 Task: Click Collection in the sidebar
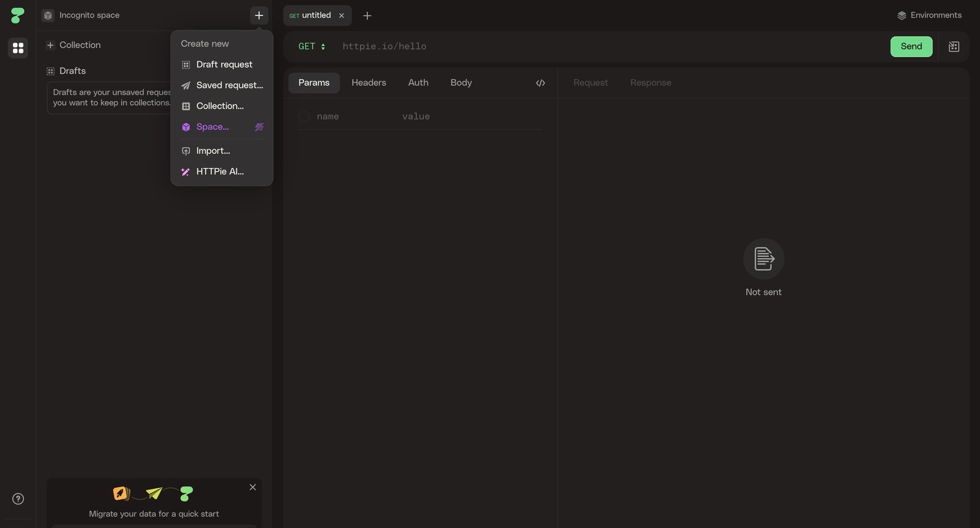80,45
